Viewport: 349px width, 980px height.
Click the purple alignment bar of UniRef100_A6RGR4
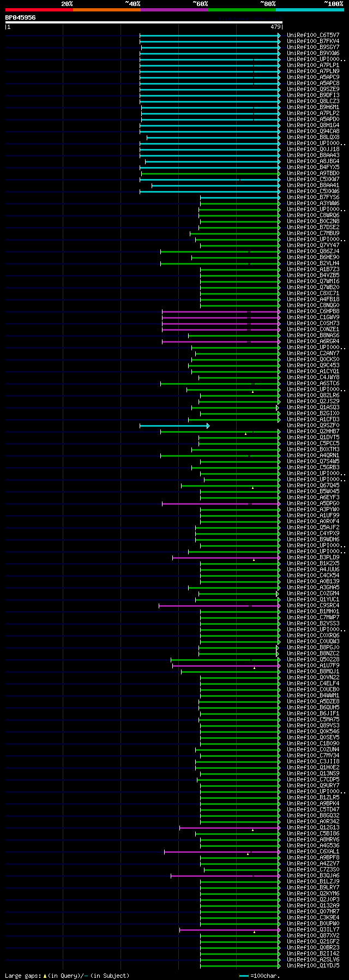click(x=221, y=342)
